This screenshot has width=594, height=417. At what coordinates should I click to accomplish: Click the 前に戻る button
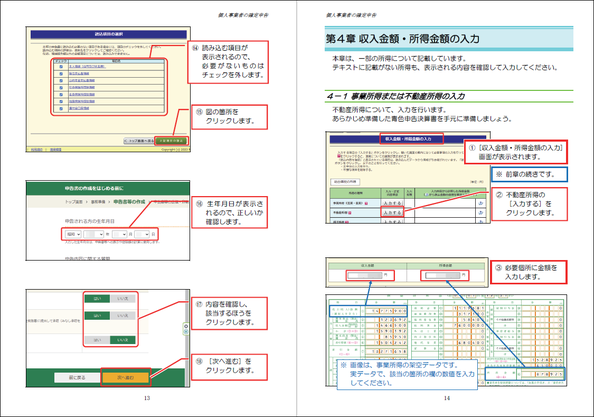coord(77,378)
